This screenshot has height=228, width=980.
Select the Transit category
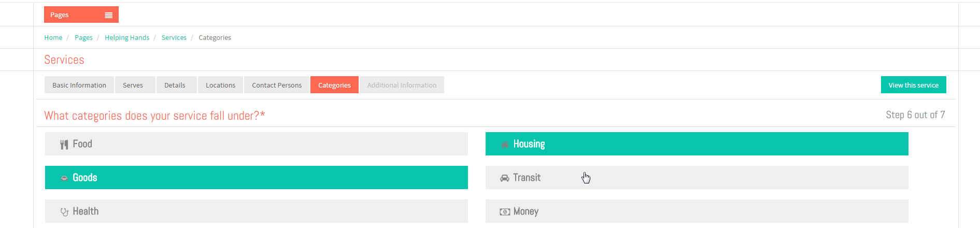point(697,178)
